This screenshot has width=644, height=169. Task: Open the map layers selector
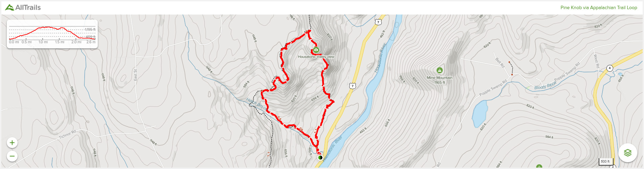(628, 153)
